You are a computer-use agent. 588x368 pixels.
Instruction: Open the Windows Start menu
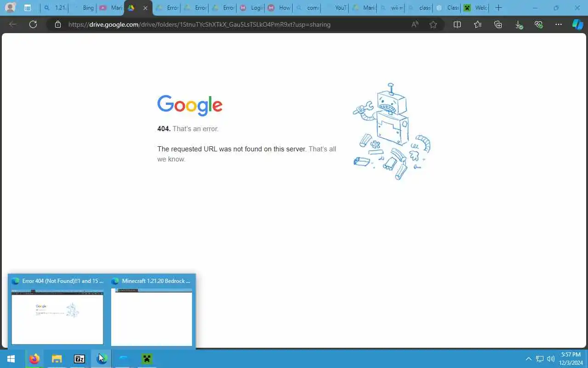(11, 359)
